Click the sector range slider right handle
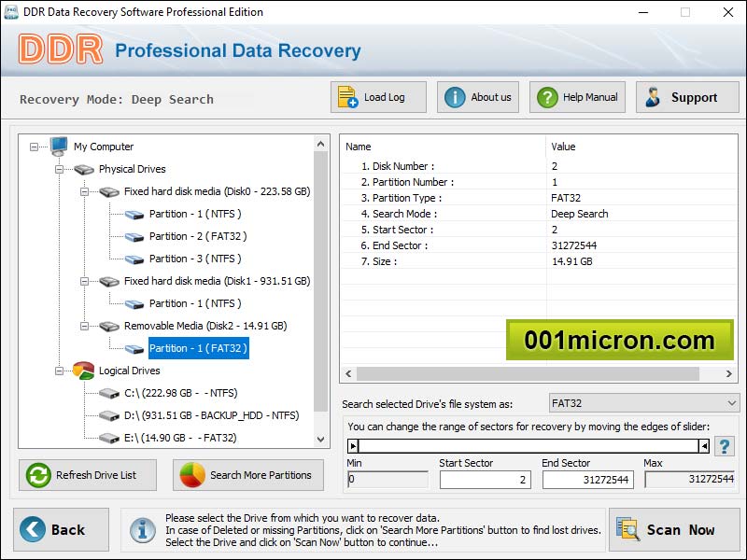Image resolution: width=747 pixels, height=560 pixels. [x=704, y=446]
